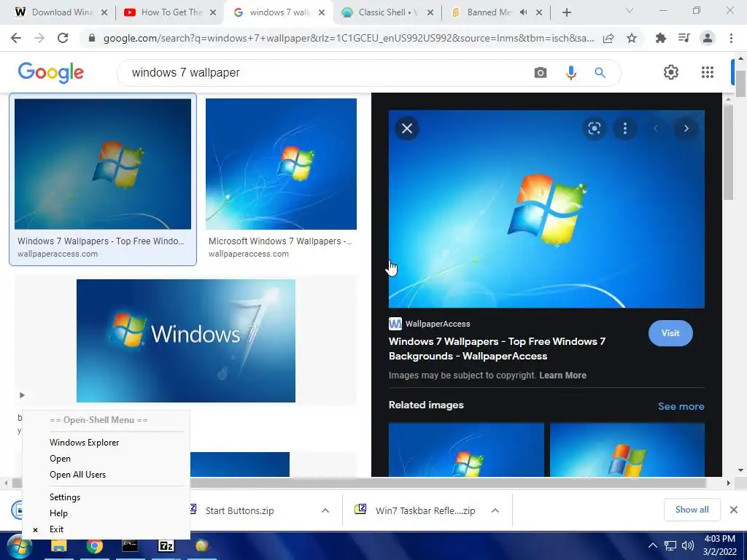Open the large previewed wallpaper image

coord(546,209)
